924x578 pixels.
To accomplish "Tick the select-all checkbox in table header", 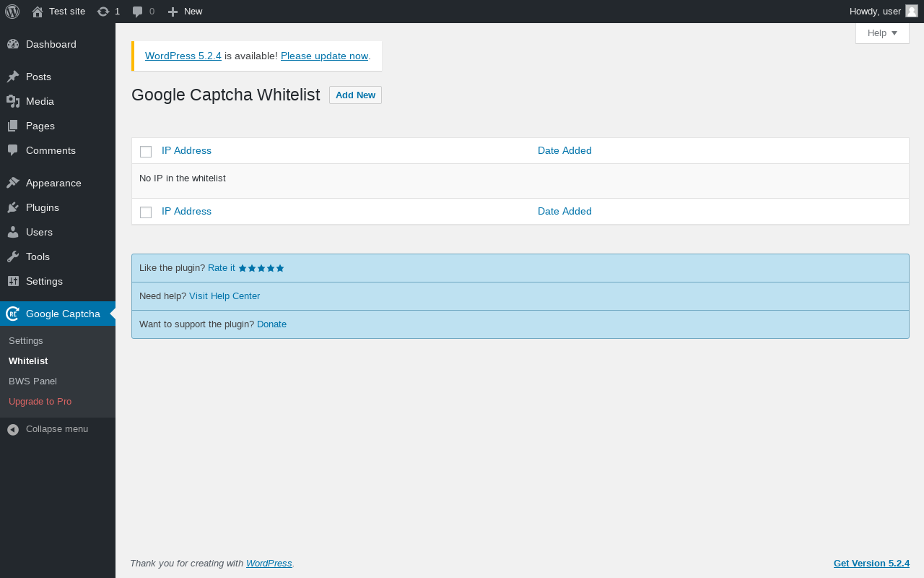I will pos(146,152).
